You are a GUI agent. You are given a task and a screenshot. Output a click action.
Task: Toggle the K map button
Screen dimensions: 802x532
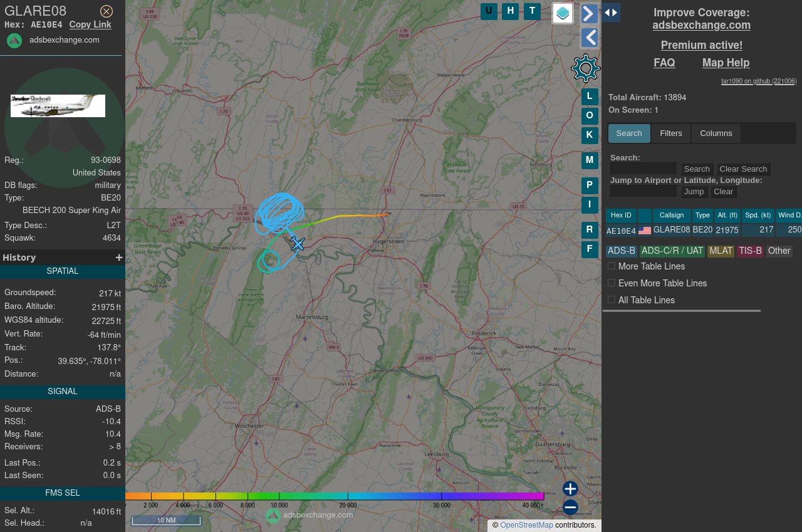pos(590,135)
